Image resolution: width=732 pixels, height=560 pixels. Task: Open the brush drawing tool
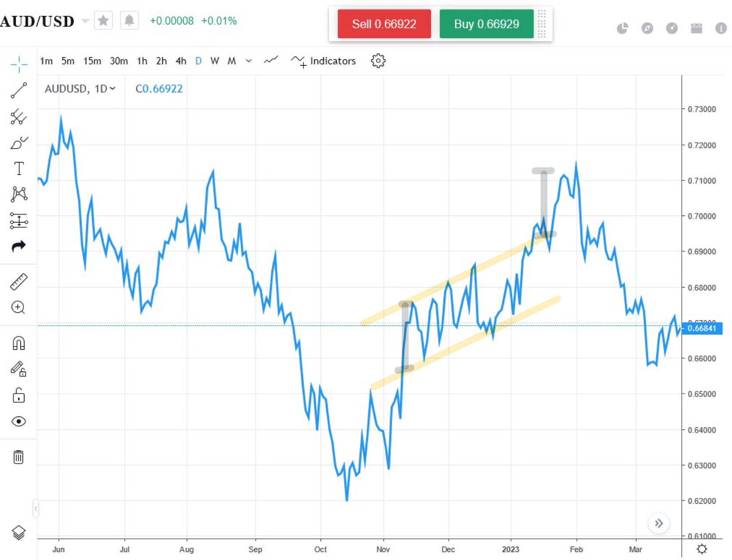[x=18, y=143]
